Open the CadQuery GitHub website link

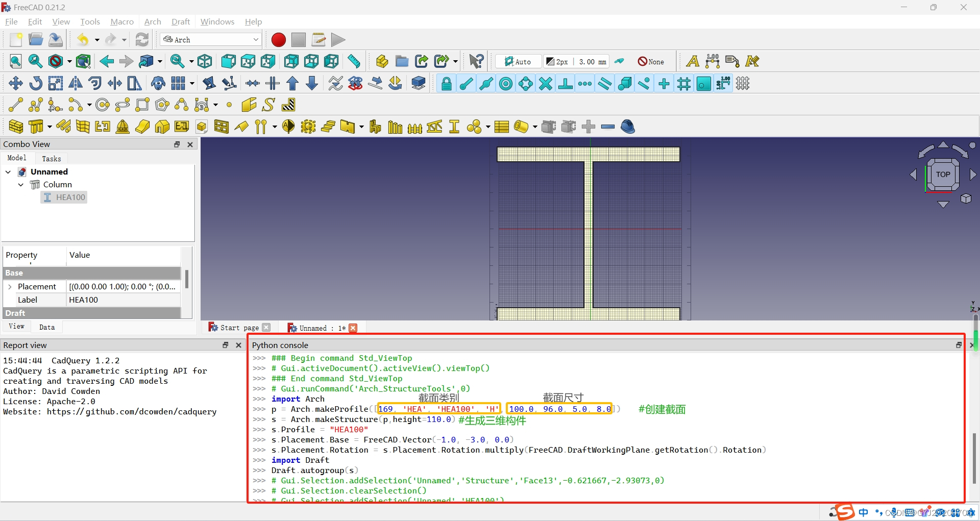click(x=133, y=411)
